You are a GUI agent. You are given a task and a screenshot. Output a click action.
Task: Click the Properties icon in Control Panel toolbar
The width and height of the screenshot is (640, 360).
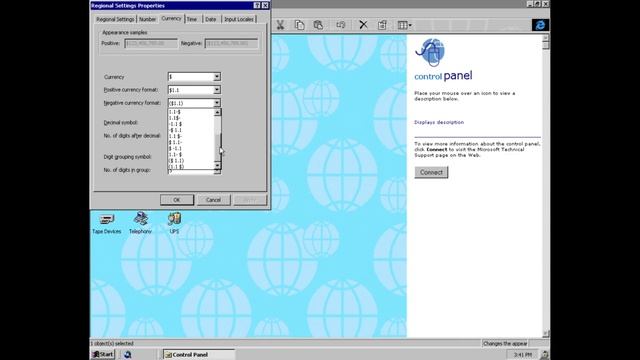tap(382, 25)
